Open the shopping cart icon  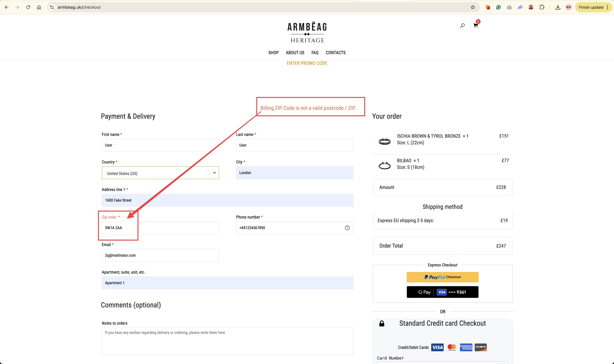475,25
